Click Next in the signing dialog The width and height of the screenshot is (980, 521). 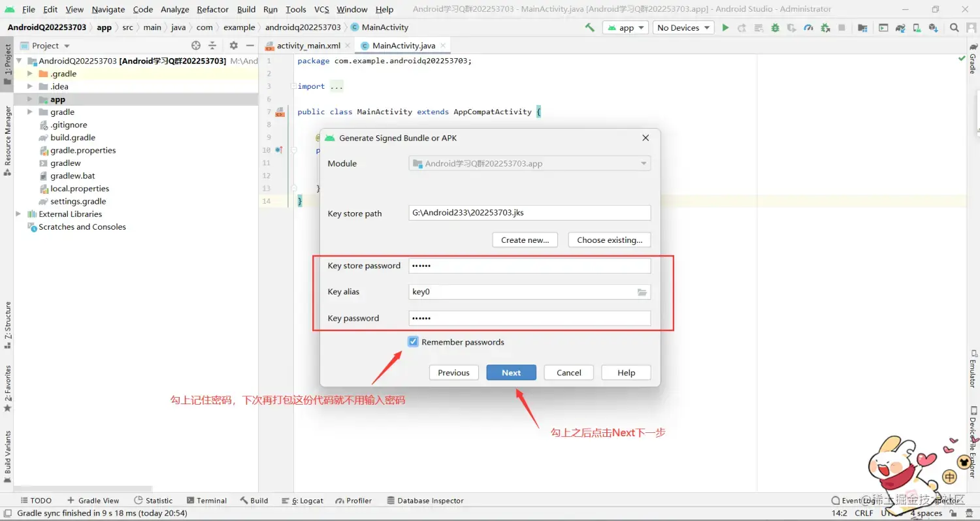(x=512, y=373)
